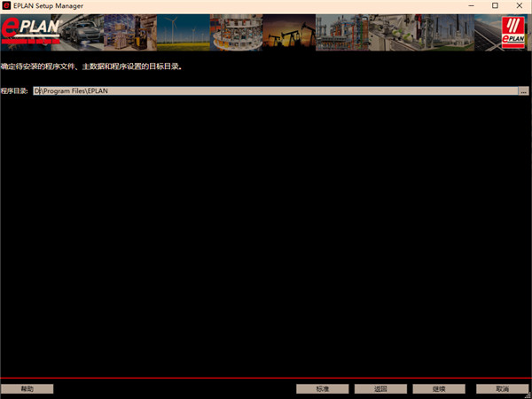Click the forklift warehouse banner image
This screenshot has width=532, height=399.
(x=130, y=33)
